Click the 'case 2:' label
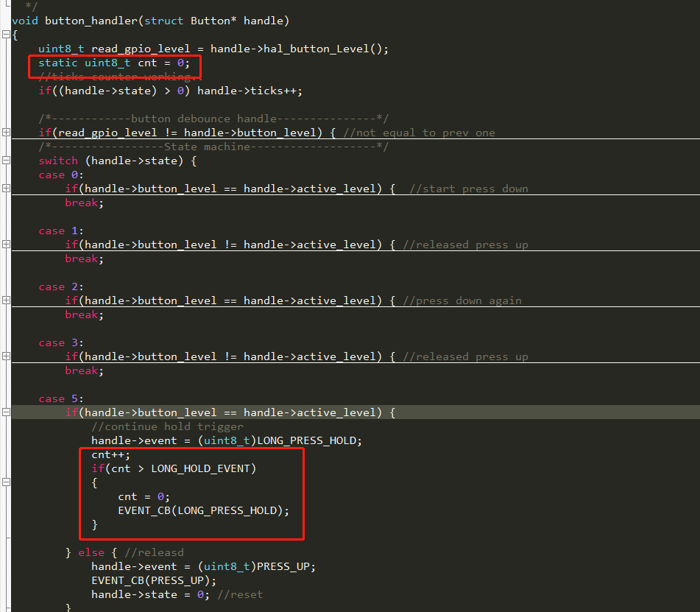700x612 pixels. [x=61, y=286]
